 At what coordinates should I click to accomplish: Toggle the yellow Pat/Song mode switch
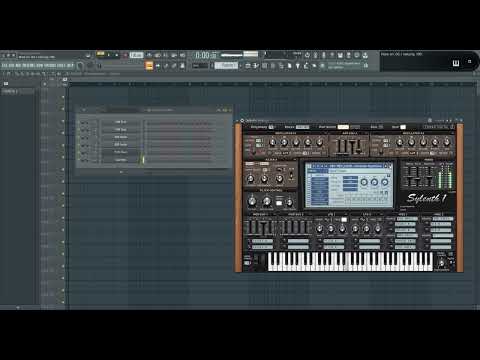click(x=100, y=53)
